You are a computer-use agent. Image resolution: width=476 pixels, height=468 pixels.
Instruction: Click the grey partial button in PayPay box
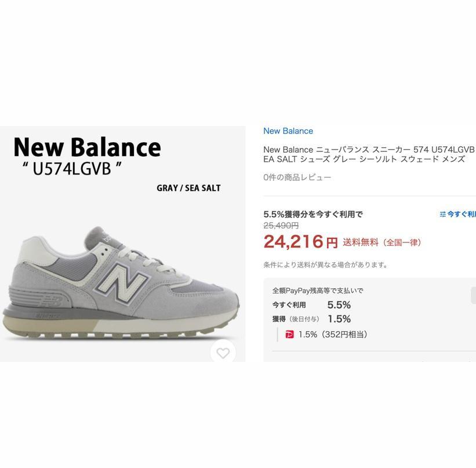coord(473,296)
